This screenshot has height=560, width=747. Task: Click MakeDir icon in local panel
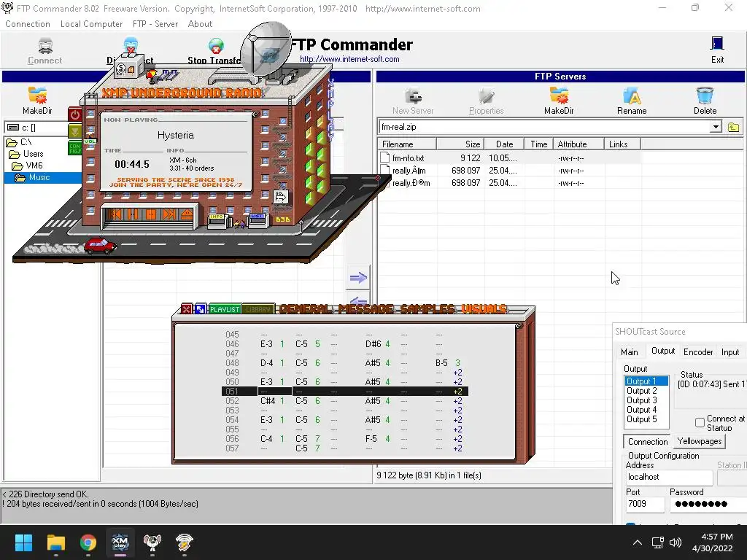pyautogui.click(x=37, y=95)
